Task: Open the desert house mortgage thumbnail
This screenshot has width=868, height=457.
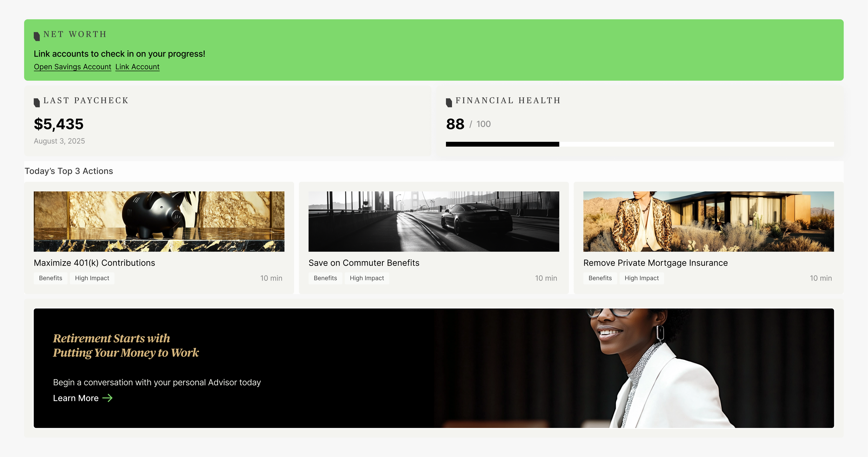Action: (x=709, y=221)
